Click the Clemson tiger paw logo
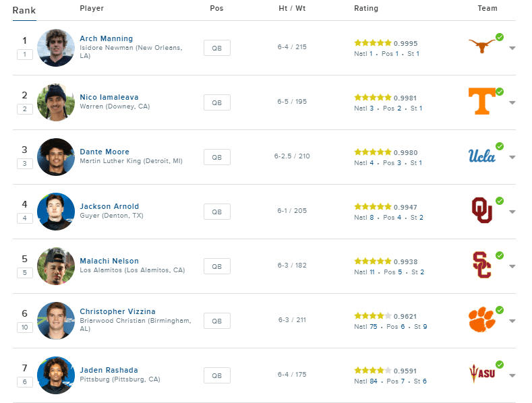Viewport: 532px width, 403px height. click(482, 319)
